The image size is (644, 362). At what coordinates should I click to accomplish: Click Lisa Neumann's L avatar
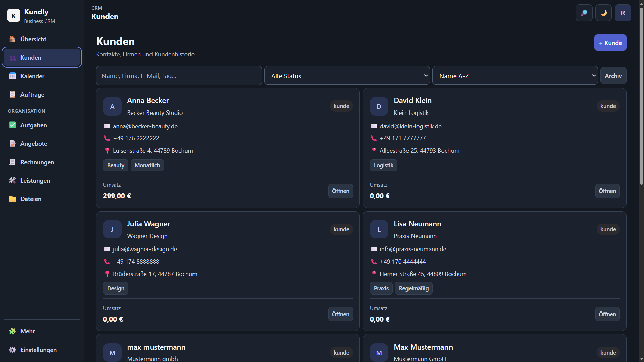[x=379, y=229]
